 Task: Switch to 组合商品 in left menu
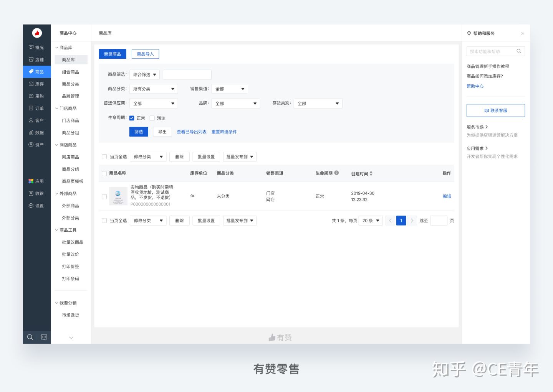pyautogui.click(x=71, y=72)
